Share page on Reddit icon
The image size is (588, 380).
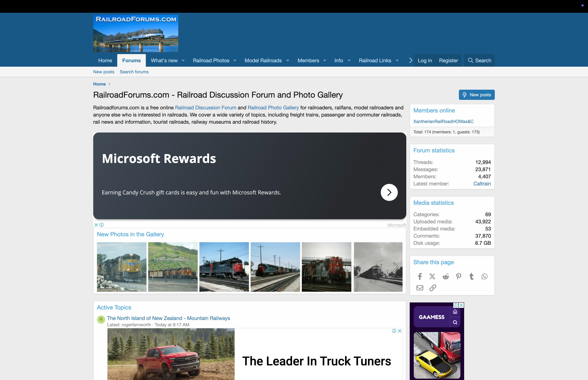tap(446, 276)
